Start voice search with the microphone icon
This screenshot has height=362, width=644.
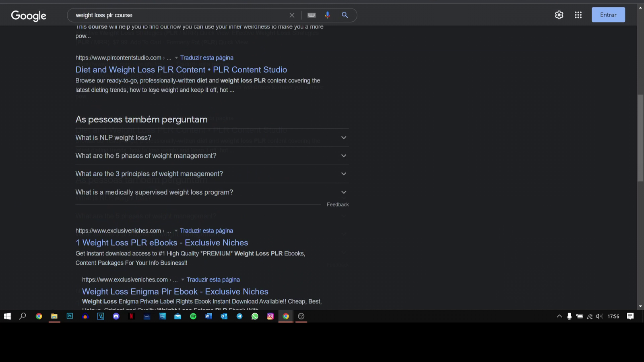point(327,15)
